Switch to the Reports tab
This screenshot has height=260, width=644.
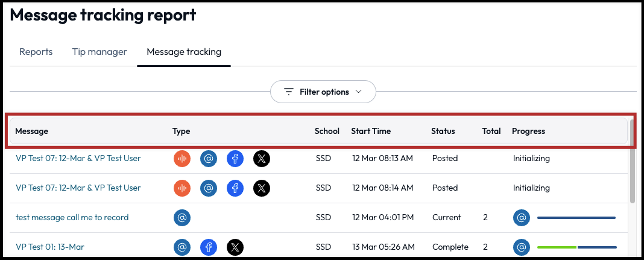[x=36, y=52]
